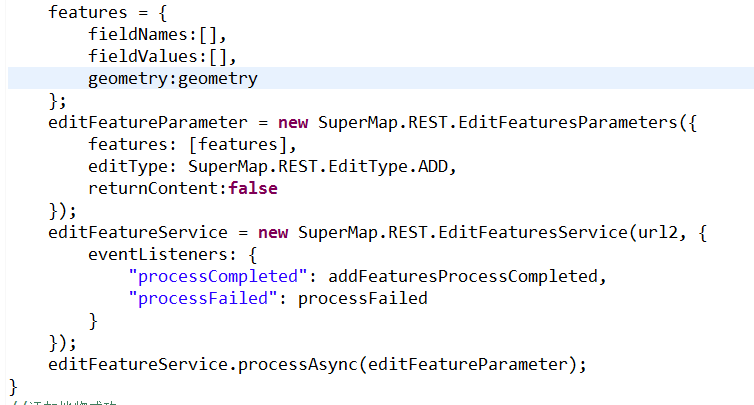Place cursor on fieldNames:[] line
Viewport: 754px width, 405px height.
157,34
